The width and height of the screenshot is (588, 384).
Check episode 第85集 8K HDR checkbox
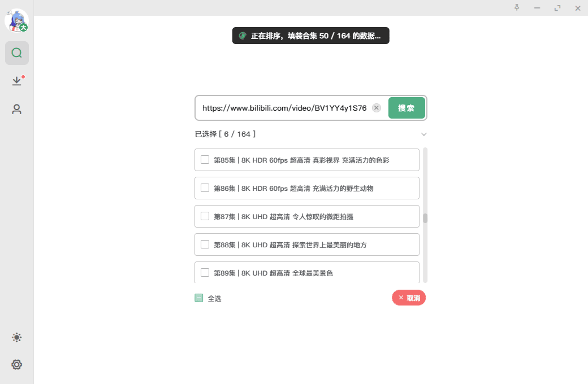pyautogui.click(x=205, y=159)
